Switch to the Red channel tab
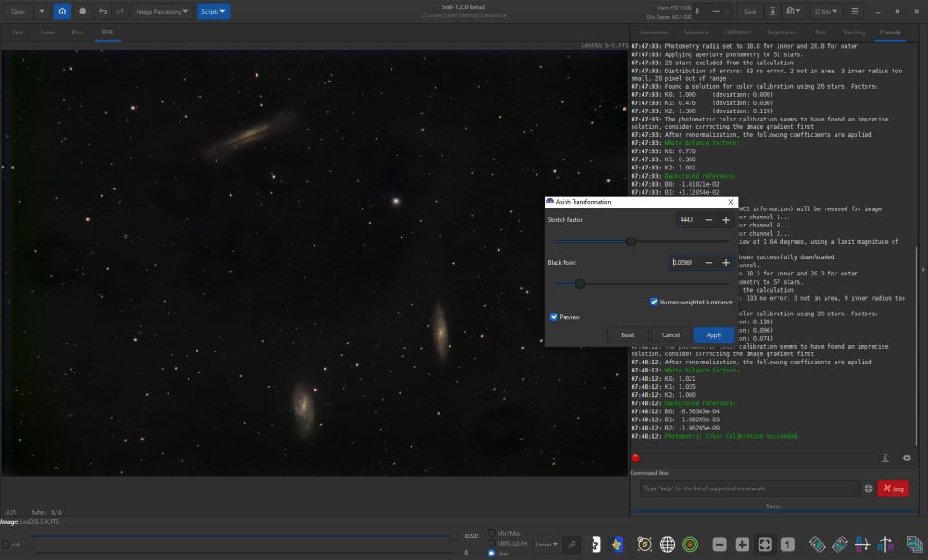The image size is (928, 560). coord(17,33)
